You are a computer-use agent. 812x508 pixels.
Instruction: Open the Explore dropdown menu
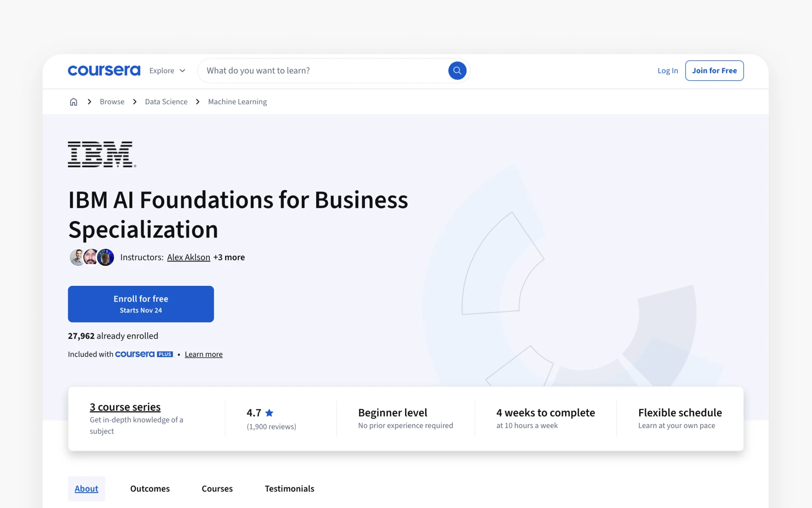167,70
